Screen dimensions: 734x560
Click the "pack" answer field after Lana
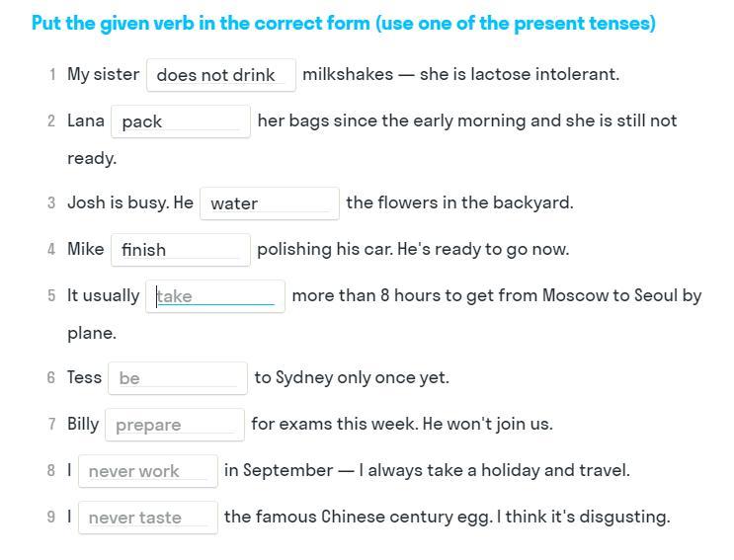[x=180, y=121]
